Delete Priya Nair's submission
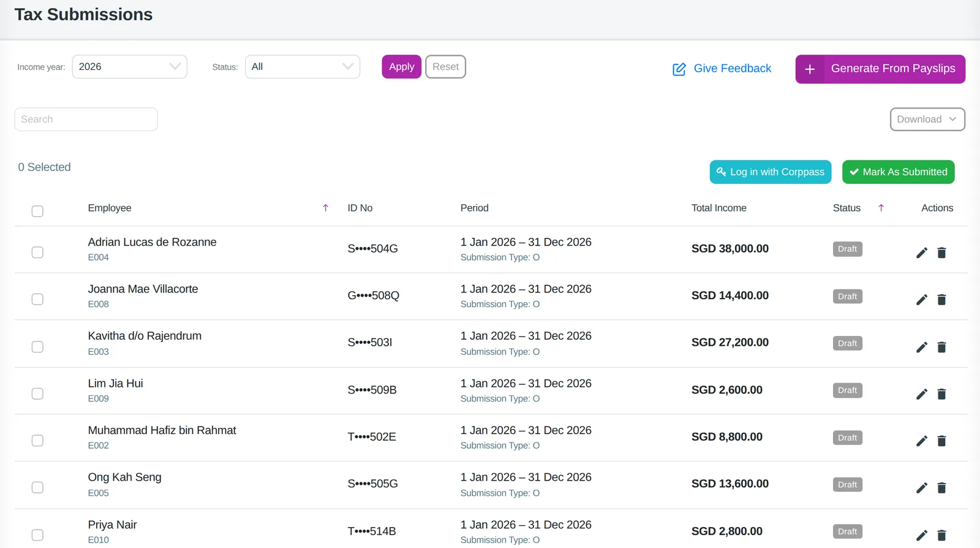This screenshot has height=548, width=980. click(x=941, y=535)
